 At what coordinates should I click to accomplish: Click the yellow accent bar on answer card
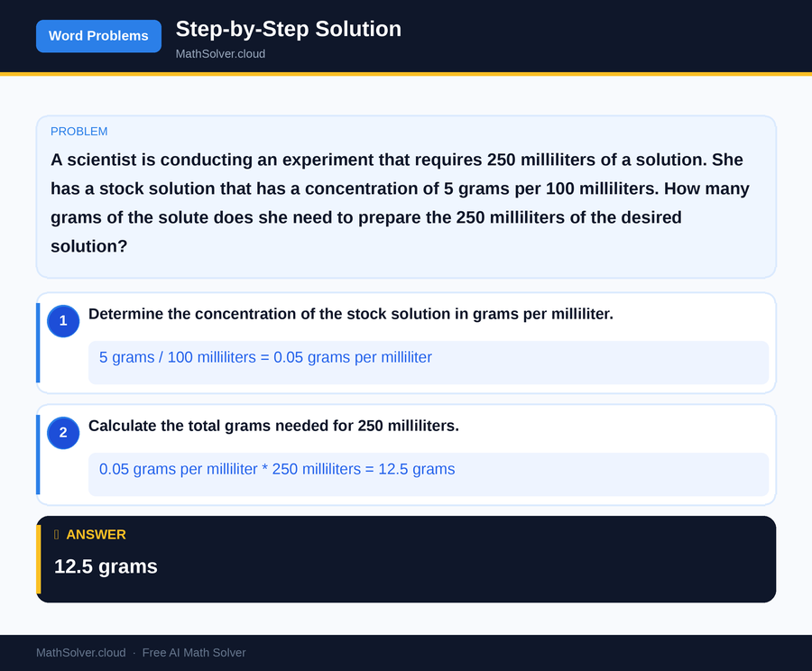pyautogui.click(x=40, y=557)
